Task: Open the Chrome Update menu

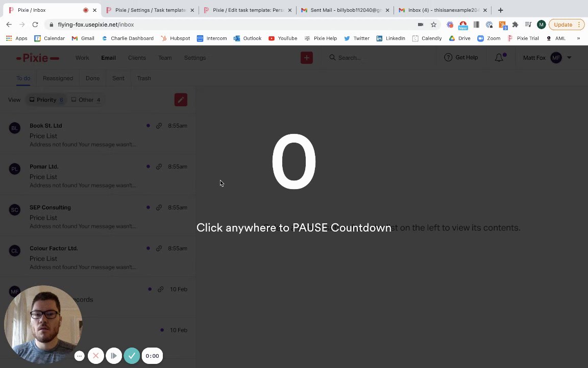Action: pos(566,25)
